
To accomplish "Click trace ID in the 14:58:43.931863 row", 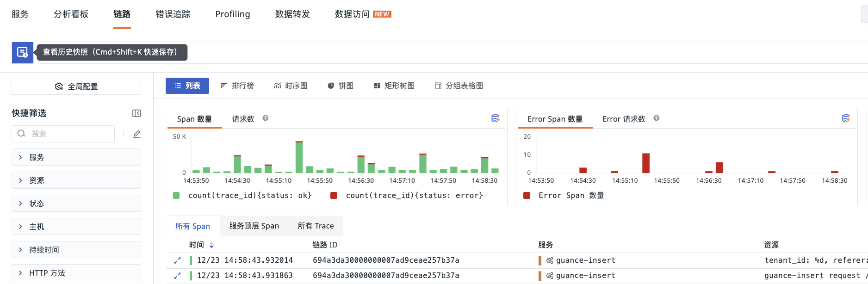I will pos(386,276).
